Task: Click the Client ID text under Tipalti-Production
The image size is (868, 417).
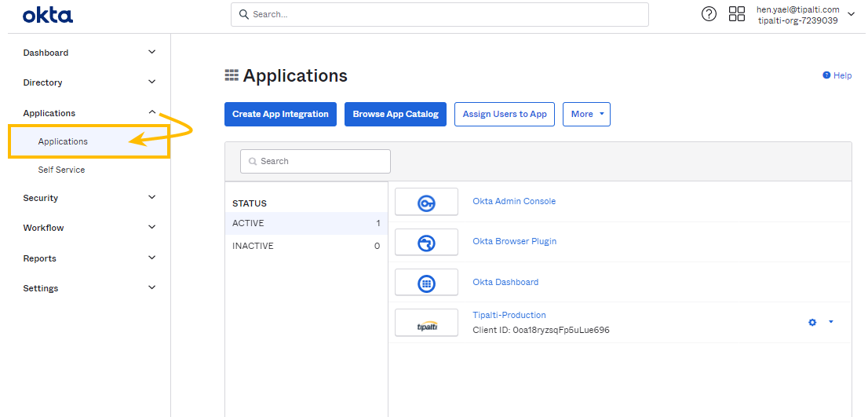Action: (x=541, y=330)
